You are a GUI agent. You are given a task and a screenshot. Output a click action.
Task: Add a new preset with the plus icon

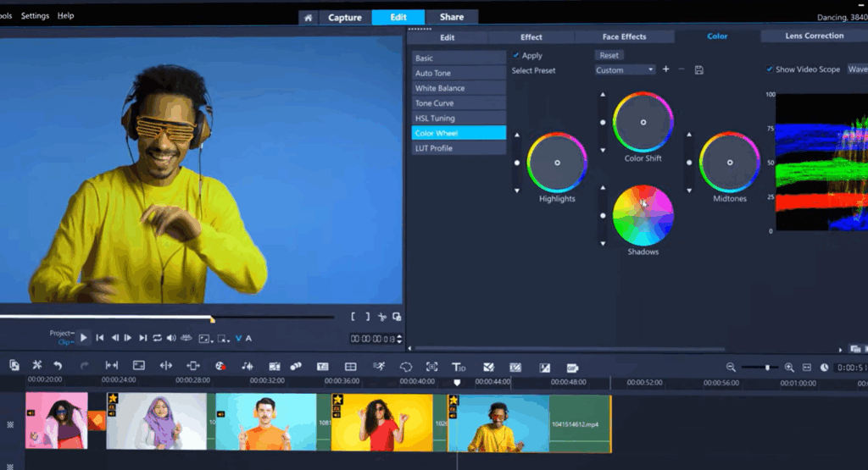click(x=666, y=69)
